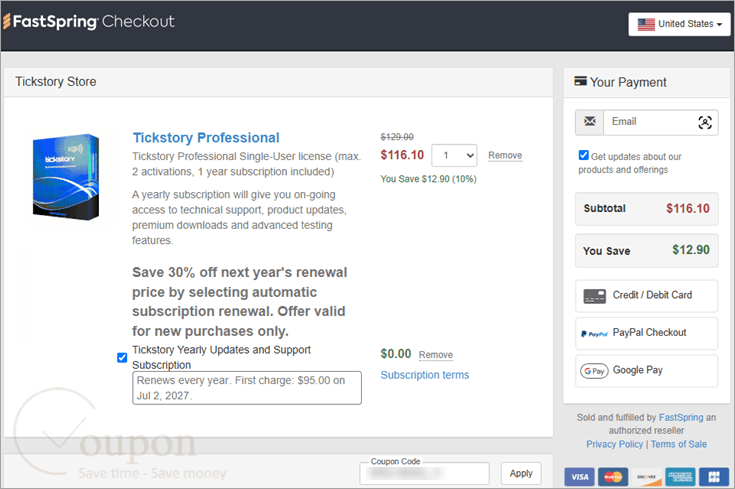The height and width of the screenshot is (489, 735).
Task: Open the Terms of Sale link
Action: (x=678, y=444)
